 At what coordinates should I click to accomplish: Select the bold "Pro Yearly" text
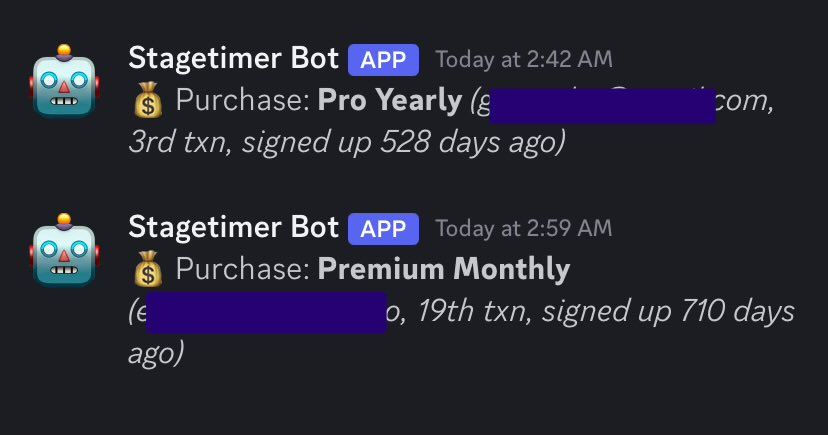coord(390,100)
